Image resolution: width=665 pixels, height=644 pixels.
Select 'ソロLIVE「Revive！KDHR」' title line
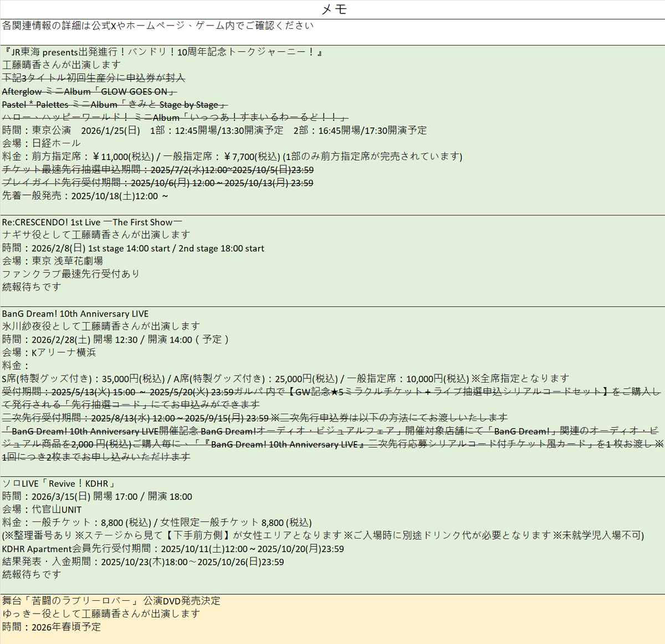(59, 483)
